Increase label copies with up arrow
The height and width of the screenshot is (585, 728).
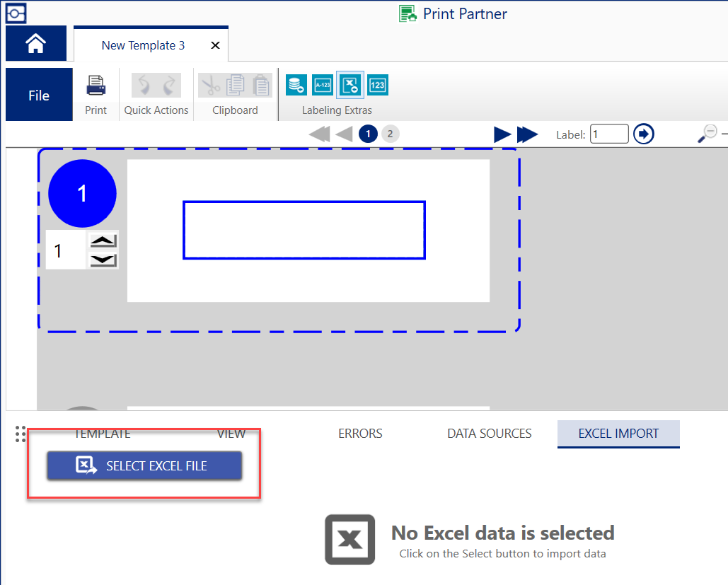[103, 241]
